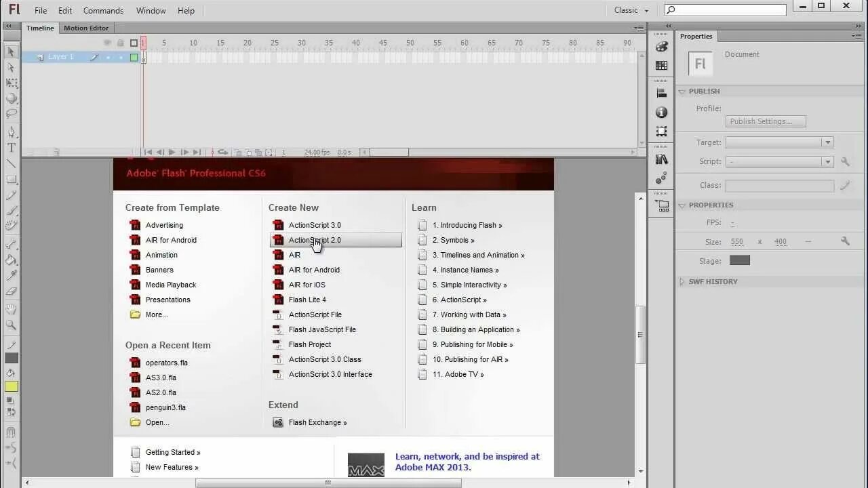Open lesson 1. Introducing Flash
868x488 pixels.
[467, 225]
